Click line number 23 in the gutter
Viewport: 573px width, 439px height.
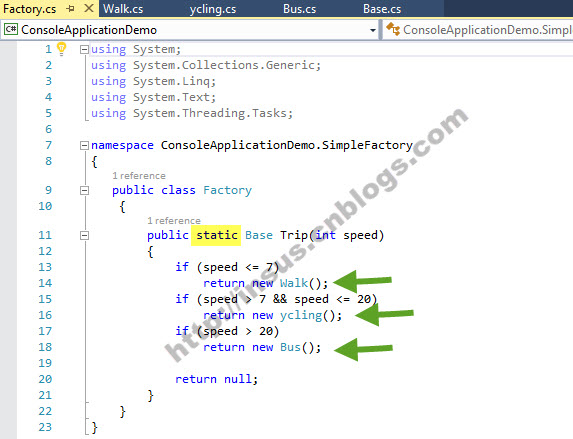point(45,427)
